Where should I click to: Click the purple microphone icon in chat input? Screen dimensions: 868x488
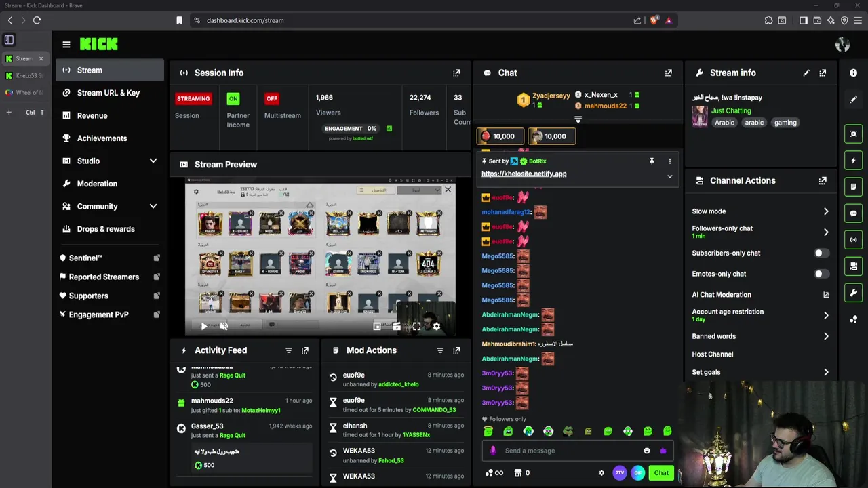coord(493,451)
